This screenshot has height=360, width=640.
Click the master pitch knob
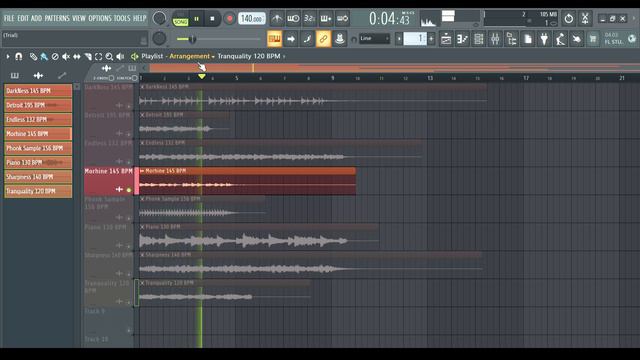coord(159,39)
